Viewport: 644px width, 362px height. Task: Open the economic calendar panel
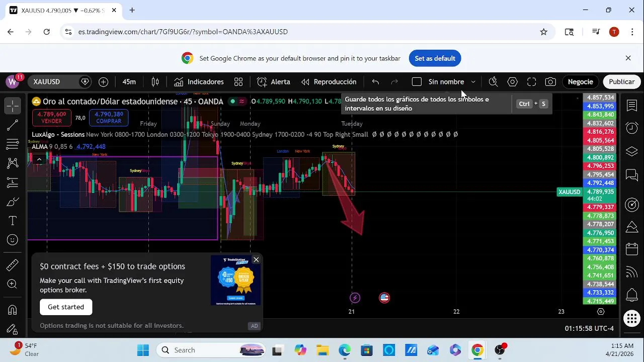[x=632, y=249]
